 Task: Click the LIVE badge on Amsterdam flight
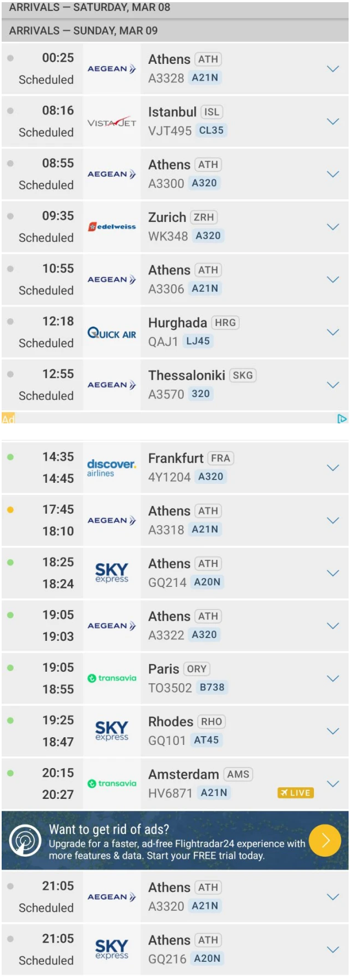(x=296, y=793)
